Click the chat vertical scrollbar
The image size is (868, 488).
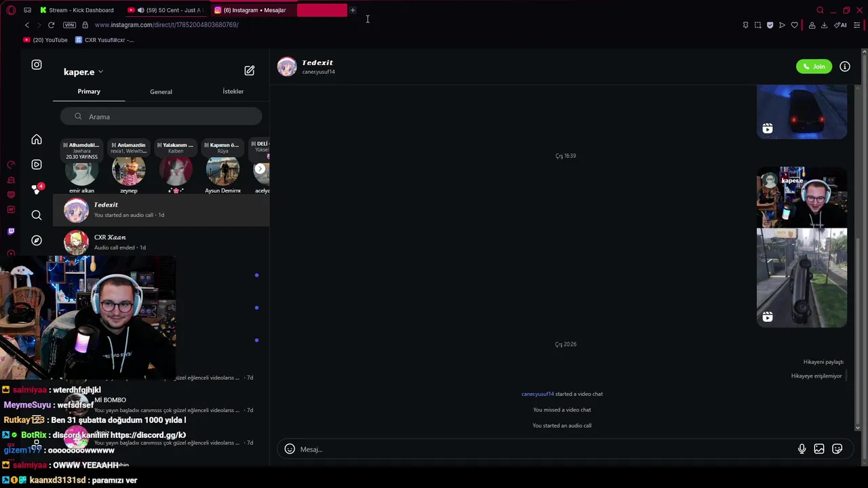pyautogui.click(x=858, y=332)
